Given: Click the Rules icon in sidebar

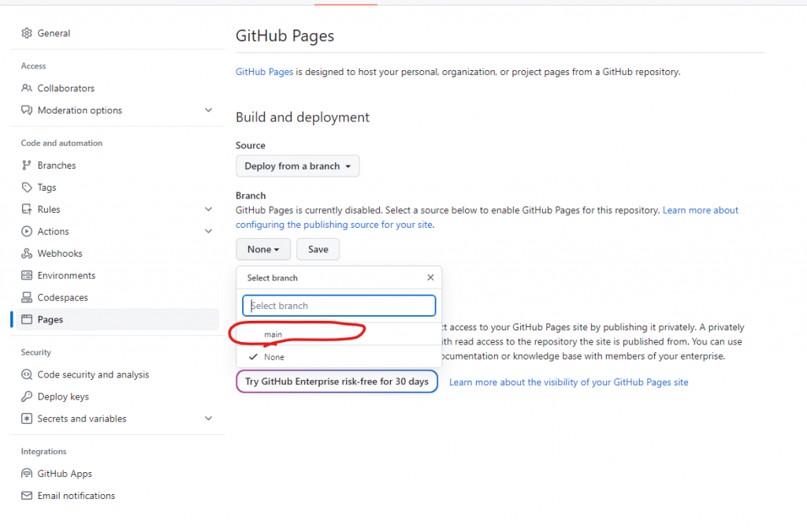Looking at the screenshot, I should pyautogui.click(x=27, y=210).
